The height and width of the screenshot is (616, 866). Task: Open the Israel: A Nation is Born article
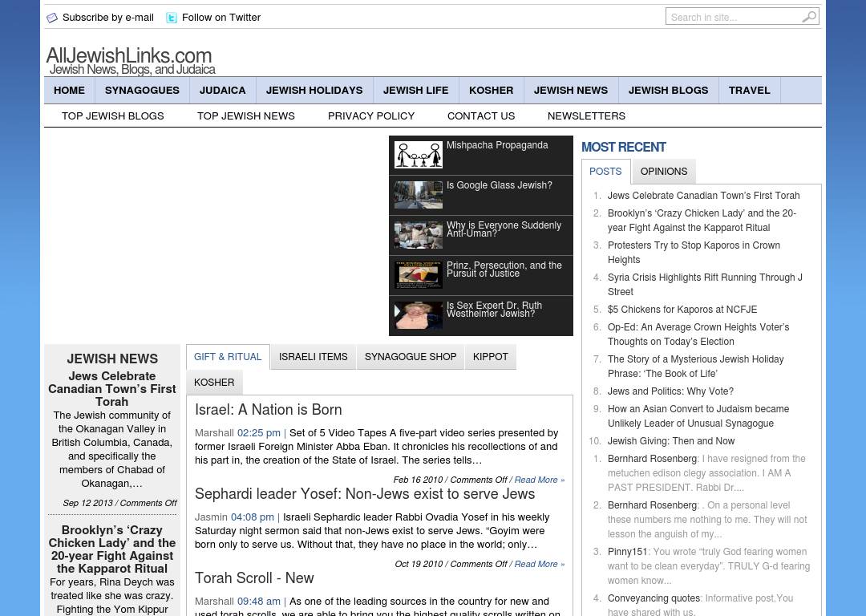point(269,410)
